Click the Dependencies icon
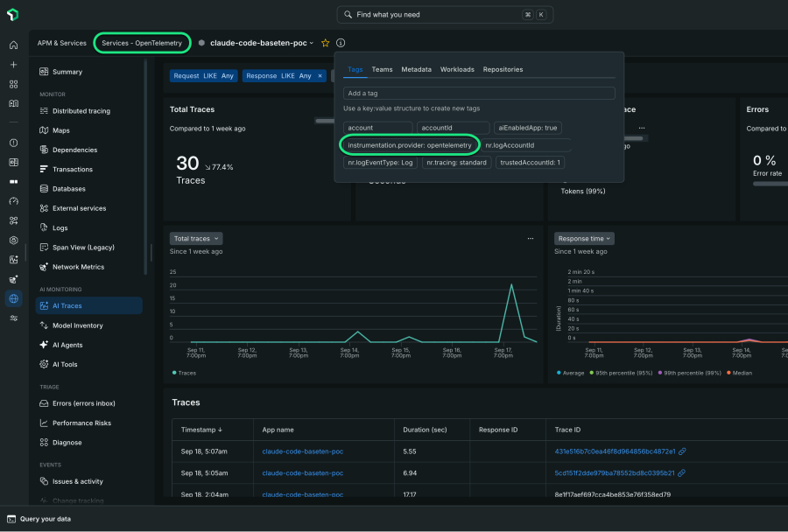The width and height of the screenshot is (788, 532). tap(44, 150)
